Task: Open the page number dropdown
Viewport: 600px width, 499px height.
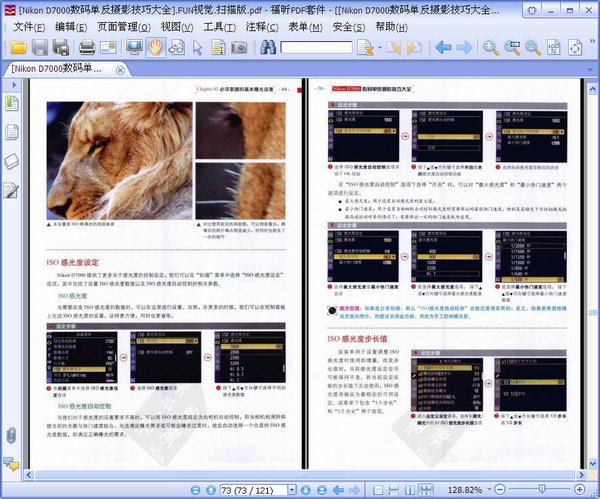Action: (x=292, y=490)
